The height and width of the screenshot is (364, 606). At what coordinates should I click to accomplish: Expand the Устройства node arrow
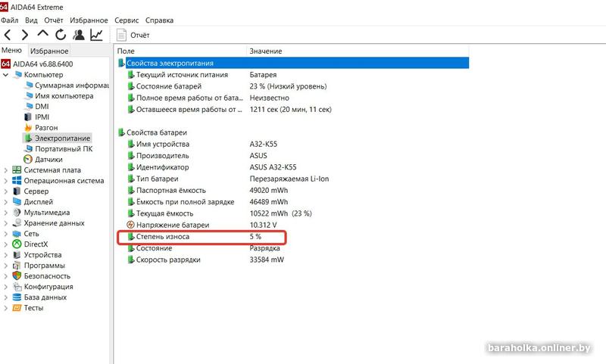(x=5, y=255)
